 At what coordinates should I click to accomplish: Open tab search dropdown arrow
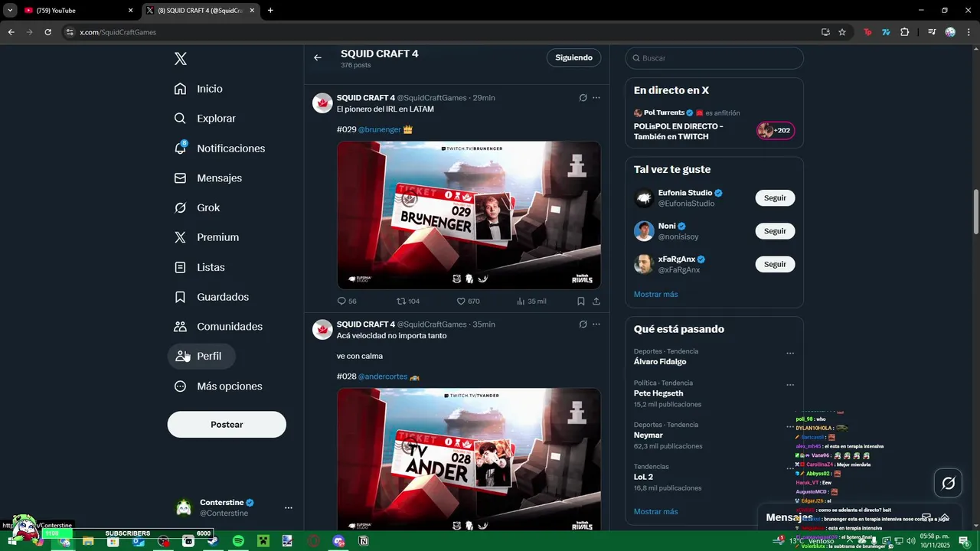(10, 11)
